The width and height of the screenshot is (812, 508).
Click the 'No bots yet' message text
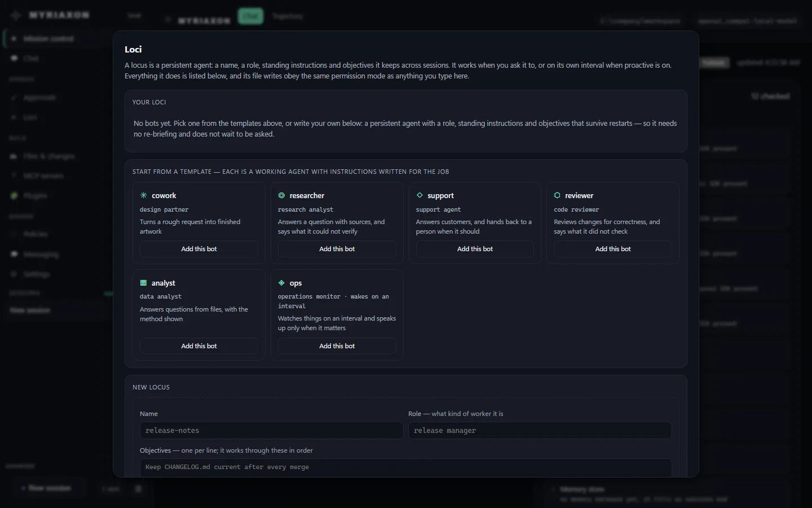[x=405, y=129]
